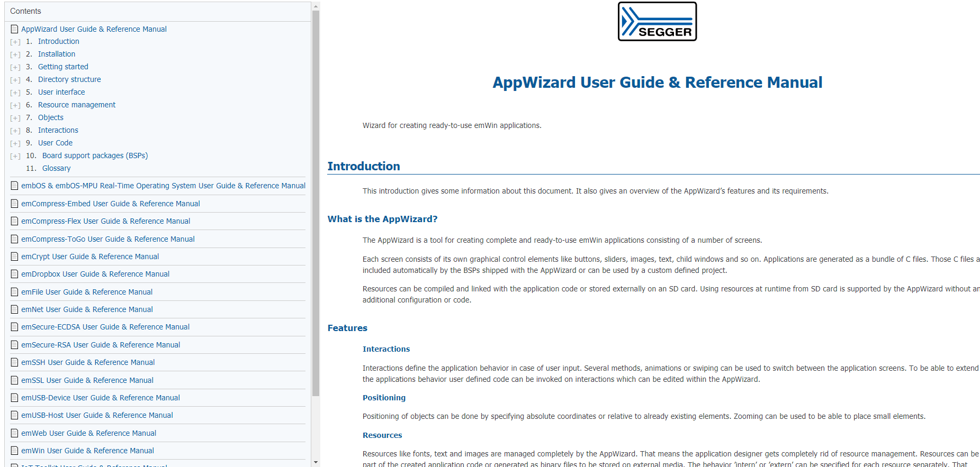Click the contents scrollbar up arrow

(316, 6)
